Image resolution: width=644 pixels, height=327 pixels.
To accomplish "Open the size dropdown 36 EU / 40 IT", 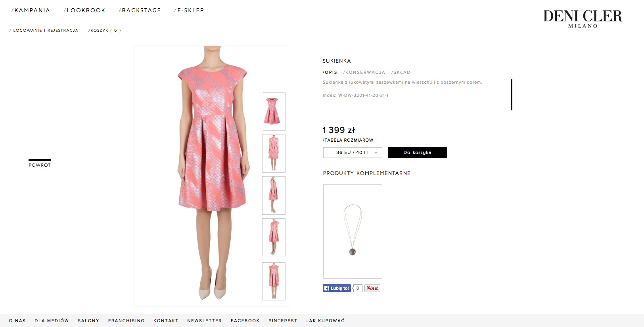I will [x=353, y=152].
